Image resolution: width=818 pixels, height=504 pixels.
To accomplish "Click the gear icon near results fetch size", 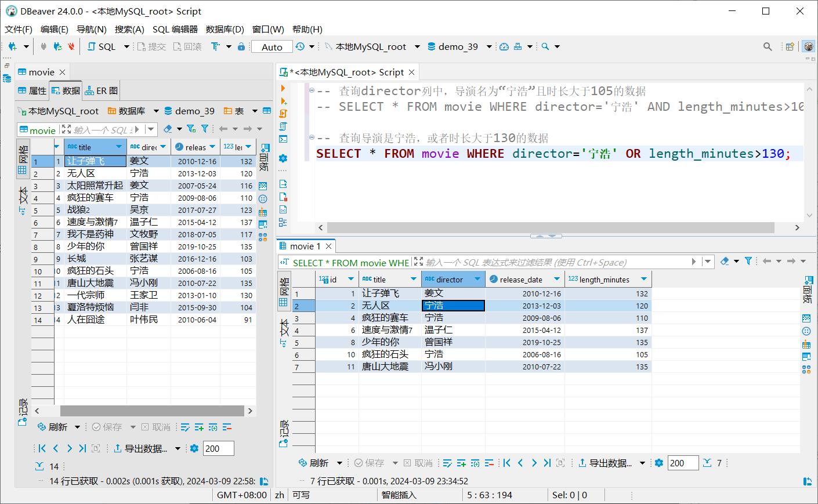I will coord(659,463).
